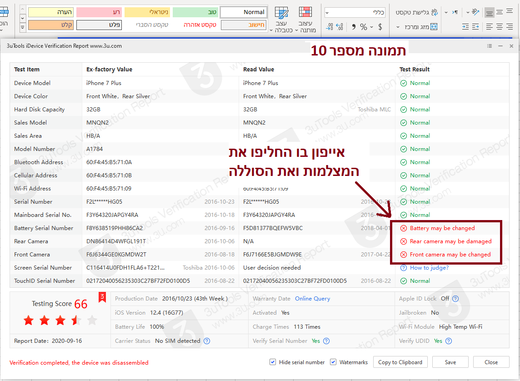The width and height of the screenshot is (520, 381).
Task: Open format as table (עצב כטבלה)
Action: (281, 19)
